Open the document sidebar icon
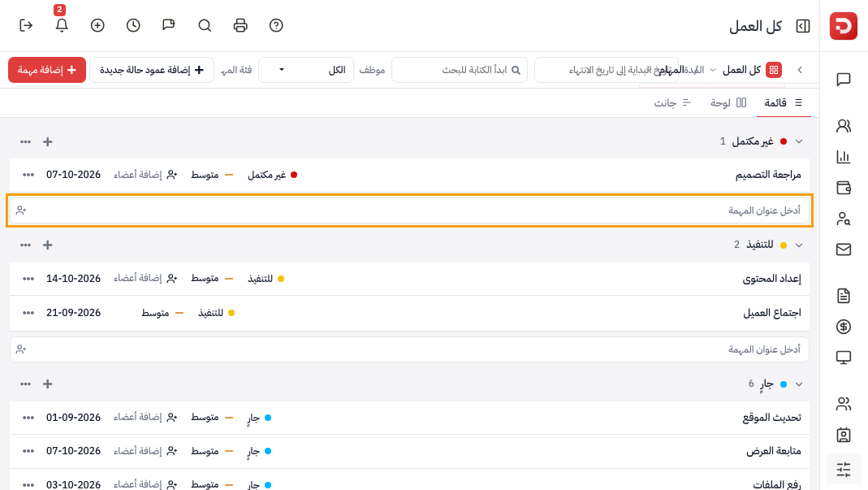This screenshot has height=490, width=868. coord(844,296)
